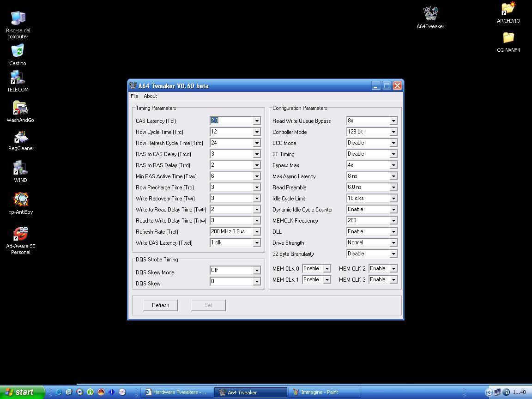Click the green circle 'i' quick launch icon
This screenshot has height=399, width=532.
pos(90,392)
